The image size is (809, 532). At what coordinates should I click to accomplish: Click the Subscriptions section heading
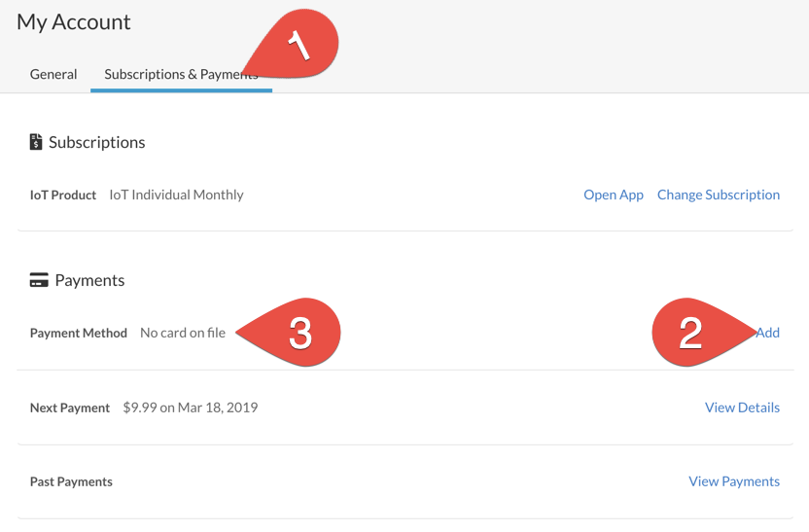96,142
